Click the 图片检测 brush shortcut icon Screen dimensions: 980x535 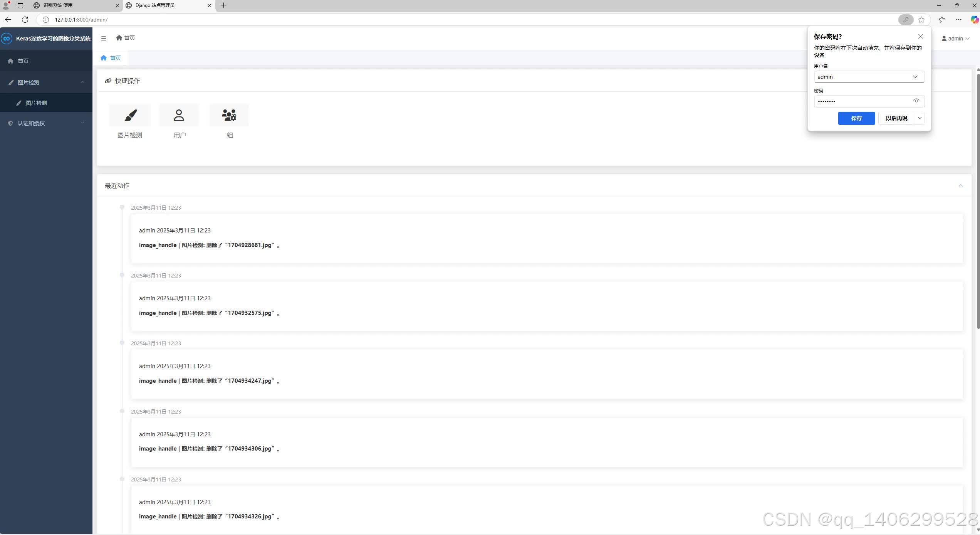130,115
